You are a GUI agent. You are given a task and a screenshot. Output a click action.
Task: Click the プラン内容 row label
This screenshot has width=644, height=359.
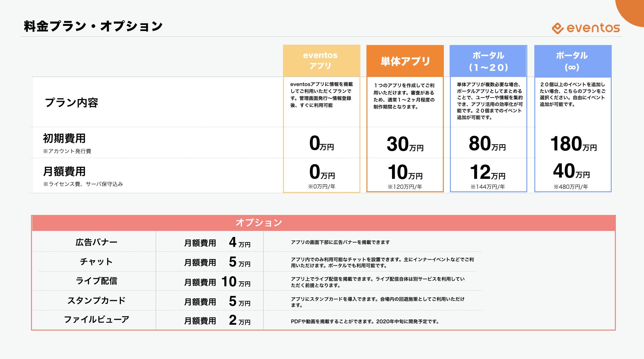[71, 103]
